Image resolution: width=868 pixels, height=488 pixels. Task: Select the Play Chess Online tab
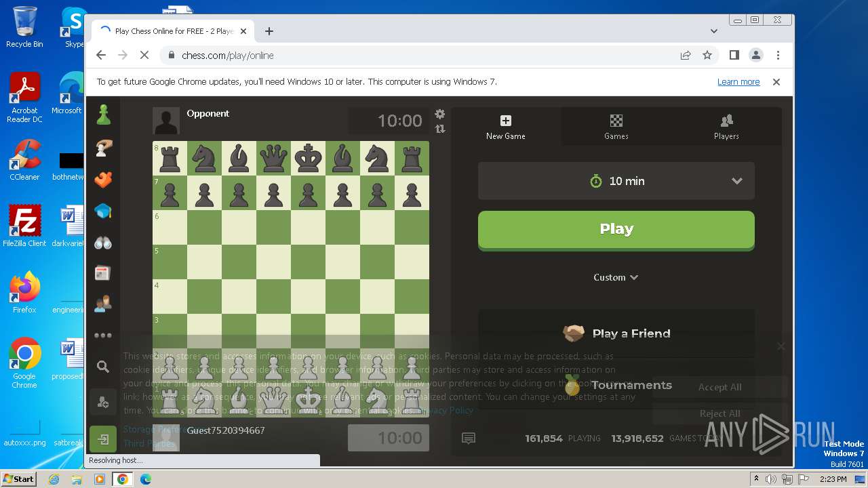tap(173, 31)
